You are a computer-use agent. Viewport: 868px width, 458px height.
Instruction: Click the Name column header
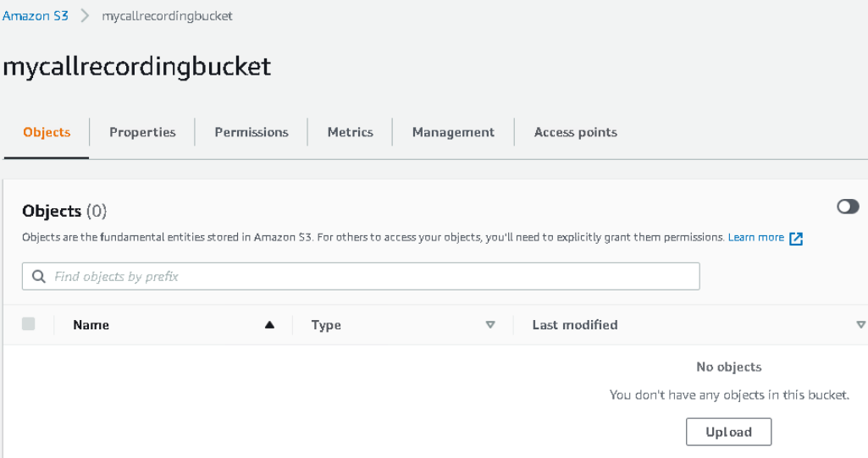(91, 325)
